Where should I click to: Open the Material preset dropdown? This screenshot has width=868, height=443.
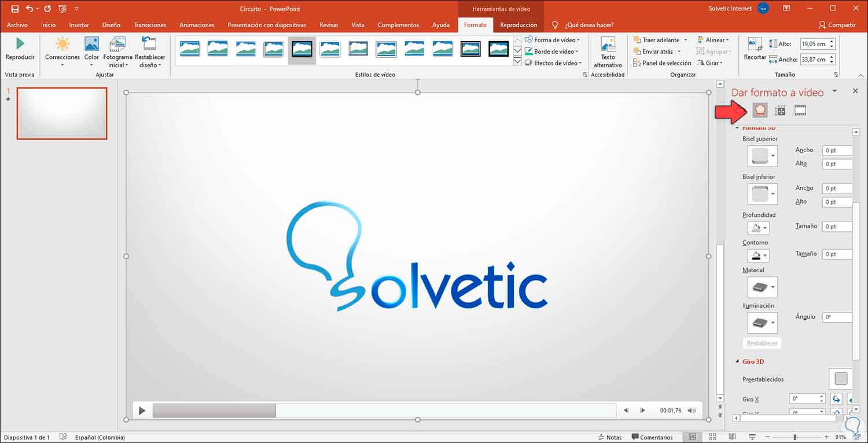point(762,287)
